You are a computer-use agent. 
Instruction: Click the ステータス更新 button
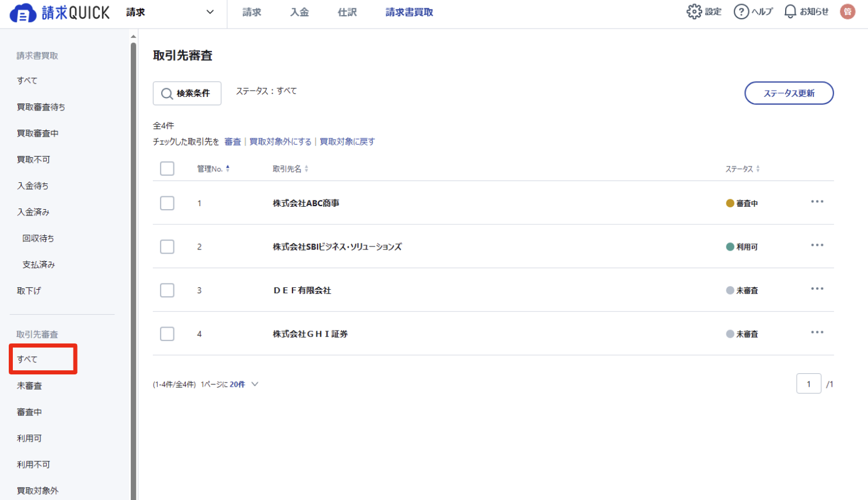click(x=789, y=93)
